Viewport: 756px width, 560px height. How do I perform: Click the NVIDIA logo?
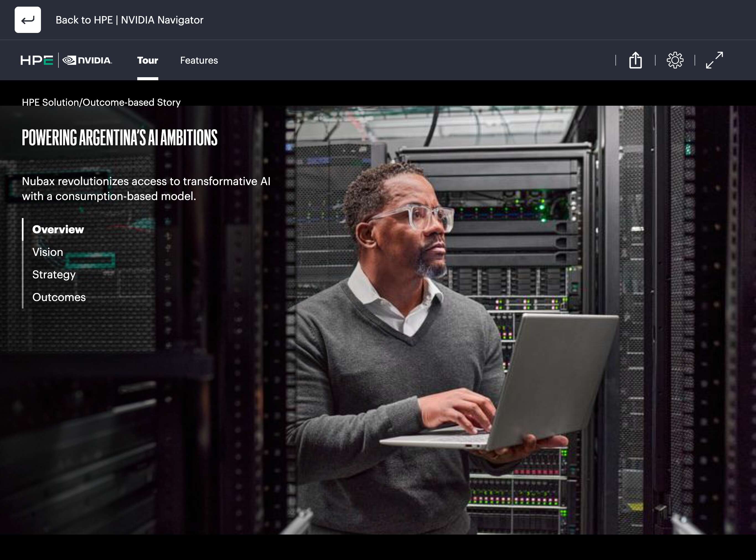87,60
